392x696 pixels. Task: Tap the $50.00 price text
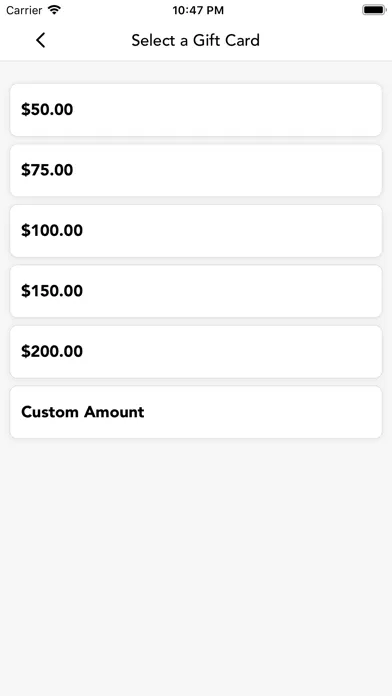[47, 110]
